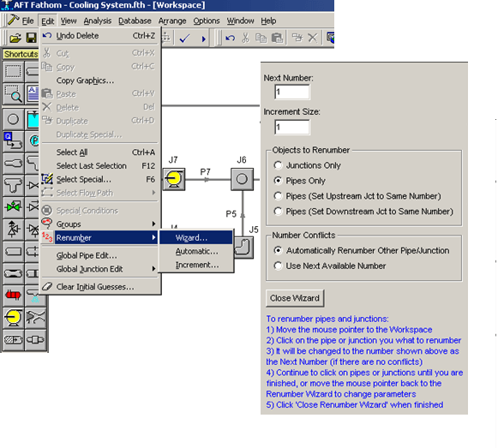Click the Duplicate icon in the toolbar
The height and width of the screenshot is (448, 498).
click(x=297, y=38)
